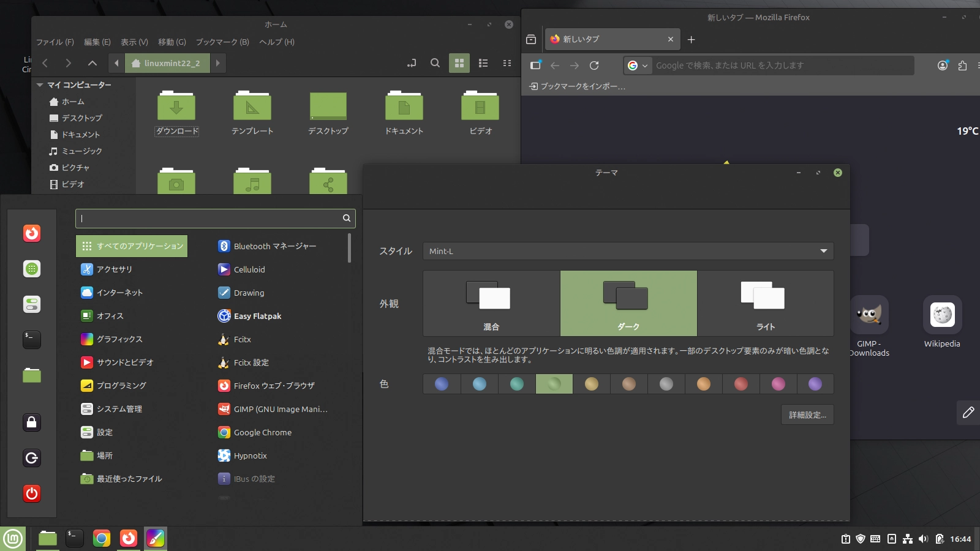
Task: Open Firefox account profile icon
Action: click(943, 66)
